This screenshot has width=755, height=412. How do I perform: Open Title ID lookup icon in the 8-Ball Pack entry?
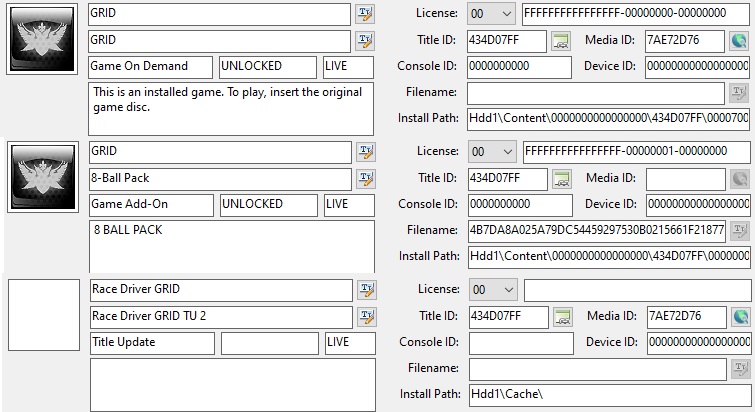pyautogui.click(x=561, y=180)
